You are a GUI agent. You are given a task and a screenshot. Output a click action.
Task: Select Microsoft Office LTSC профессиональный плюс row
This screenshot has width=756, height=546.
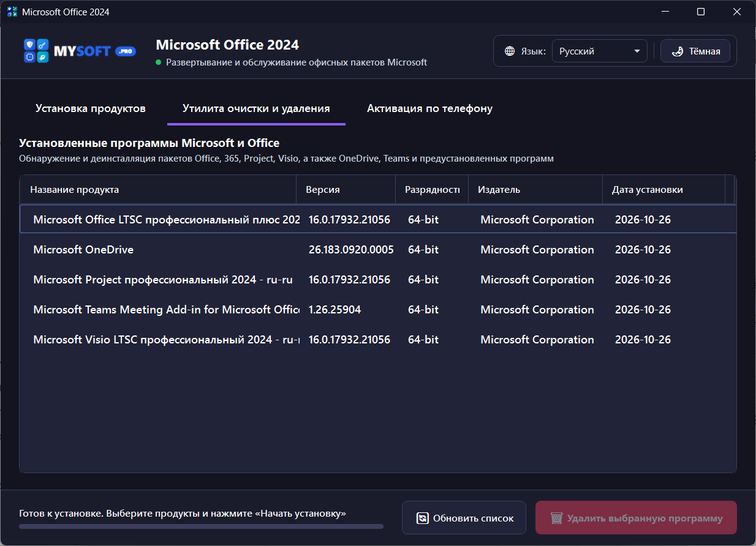[x=378, y=219]
